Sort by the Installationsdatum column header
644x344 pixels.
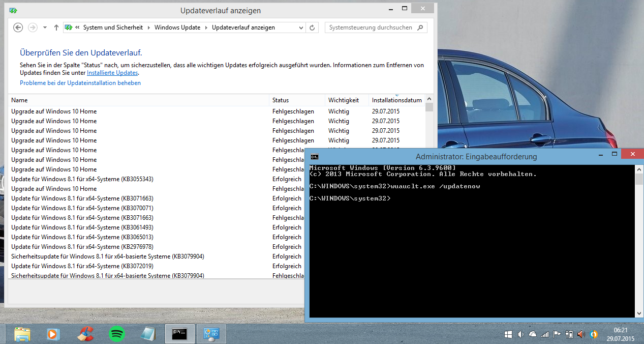396,100
